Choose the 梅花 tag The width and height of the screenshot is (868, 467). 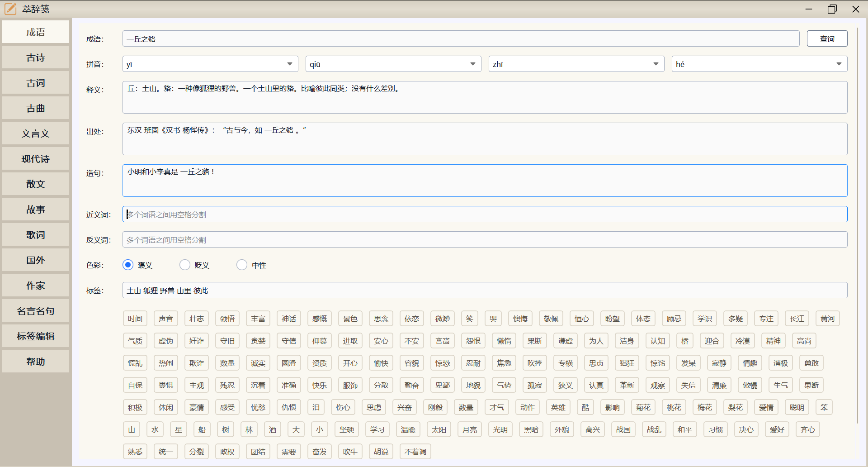pos(705,407)
